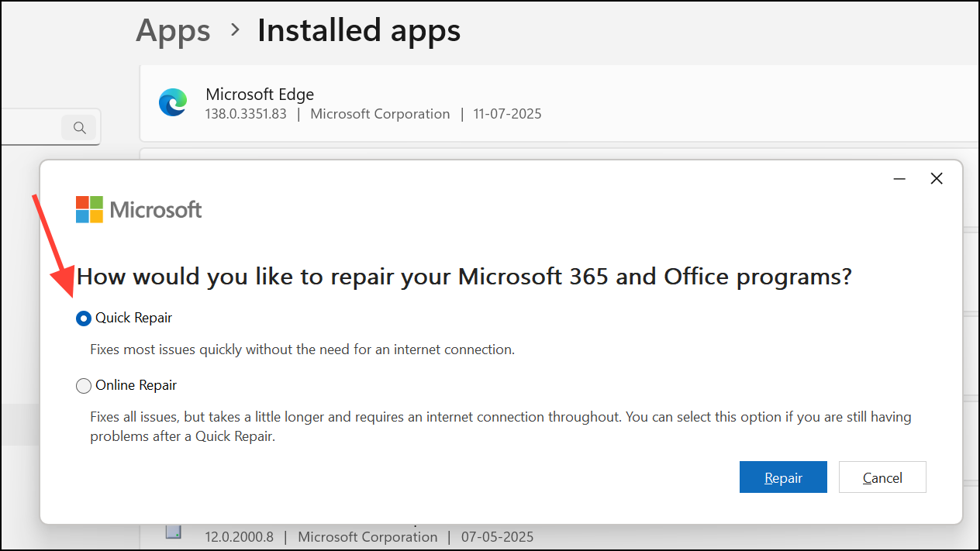Click the Installed apps breadcrumb title

(359, 31)
